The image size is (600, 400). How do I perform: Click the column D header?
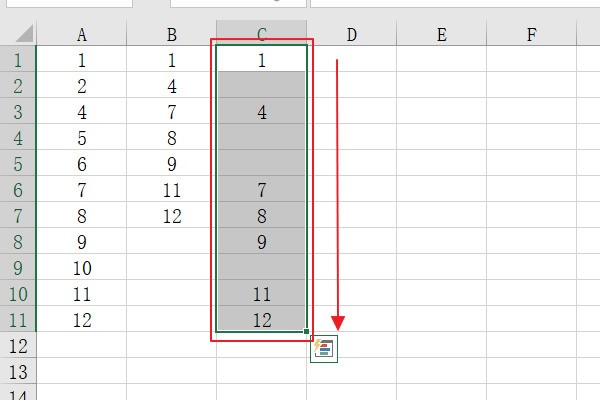coord(351,34)
